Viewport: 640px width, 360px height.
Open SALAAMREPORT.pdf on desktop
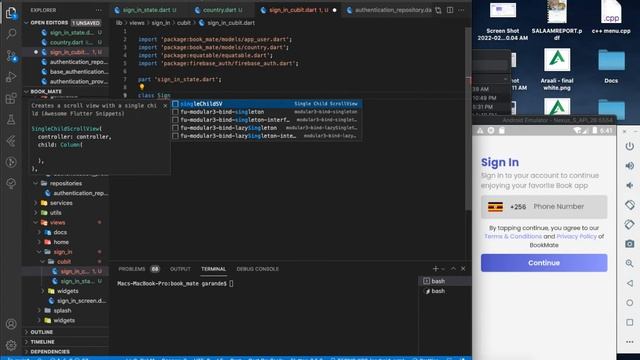[557, 20]
